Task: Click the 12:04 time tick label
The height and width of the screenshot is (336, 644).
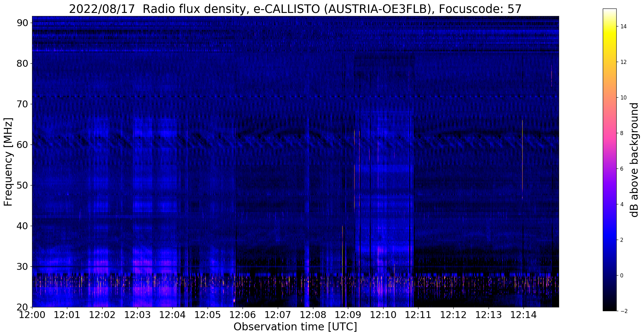Action: point(172,315)
